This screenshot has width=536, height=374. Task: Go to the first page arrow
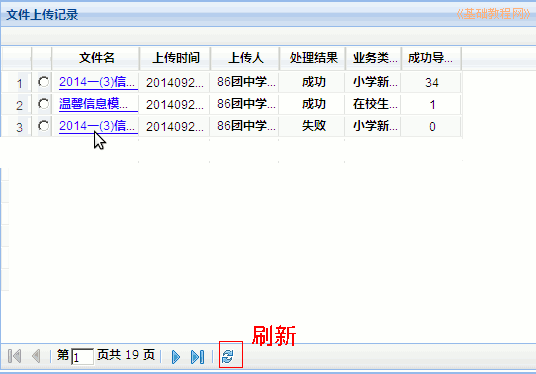point(14,356)
